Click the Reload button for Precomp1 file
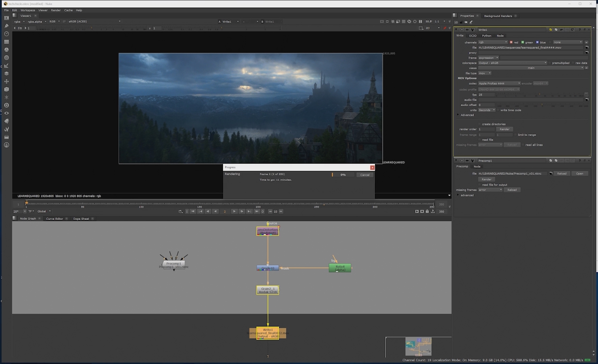Viewport: 598px width, 364px height. coord(562,174)
